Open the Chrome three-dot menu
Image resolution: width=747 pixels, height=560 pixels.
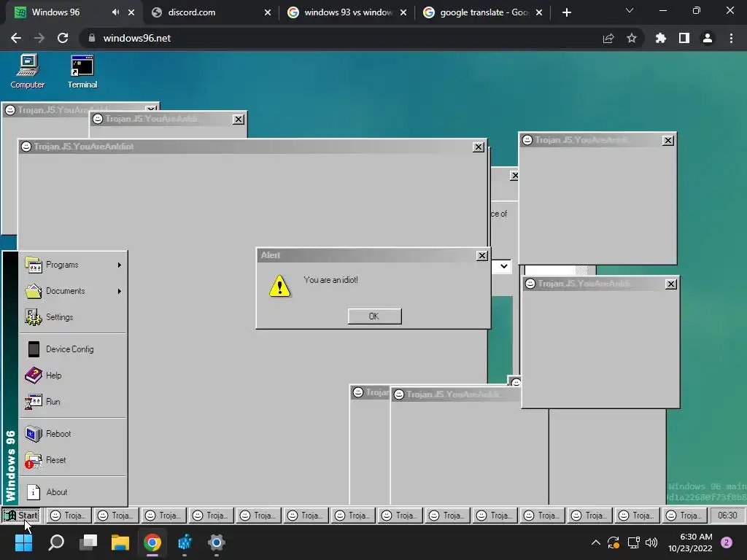click(731, 38)
